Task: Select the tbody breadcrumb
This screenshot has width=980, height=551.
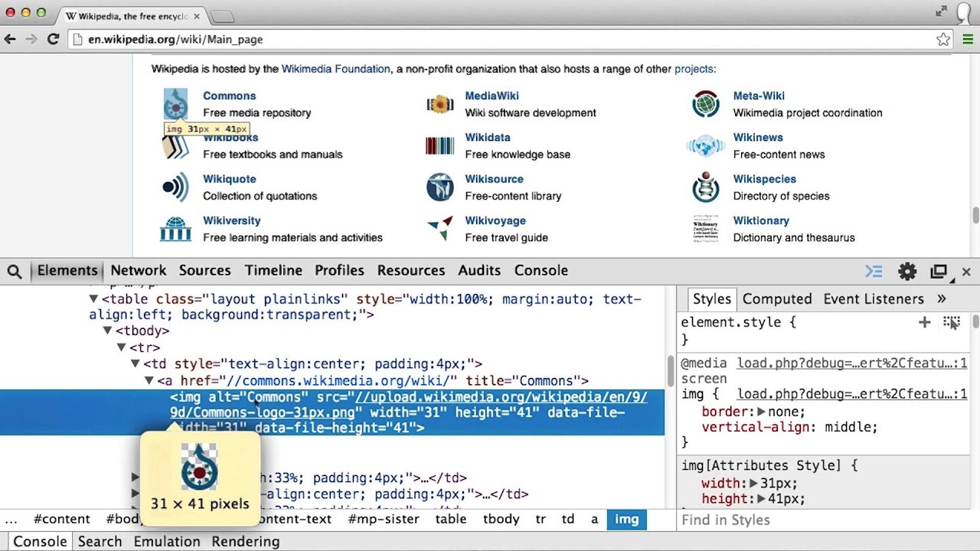Action: [x=501, y=519]
